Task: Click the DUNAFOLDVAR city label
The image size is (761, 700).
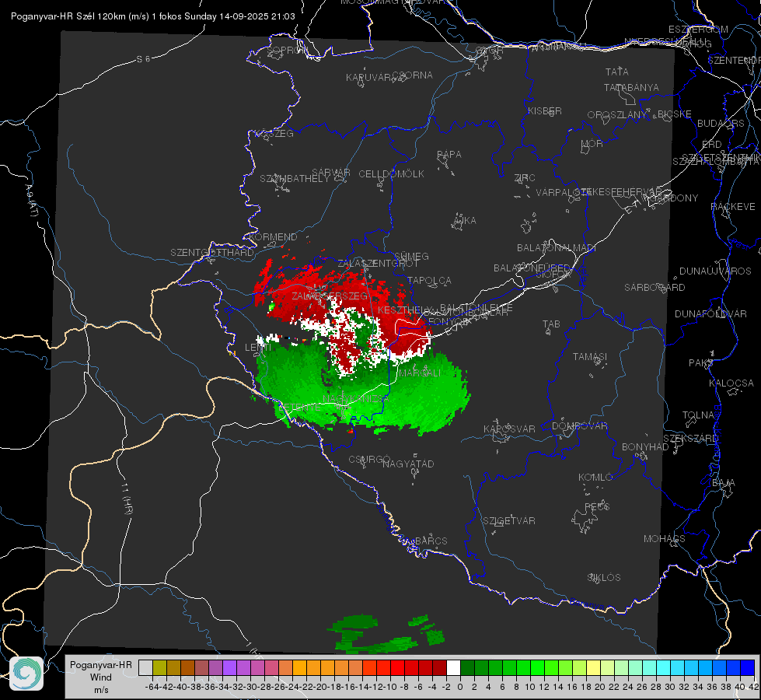Action: (710, 313)
